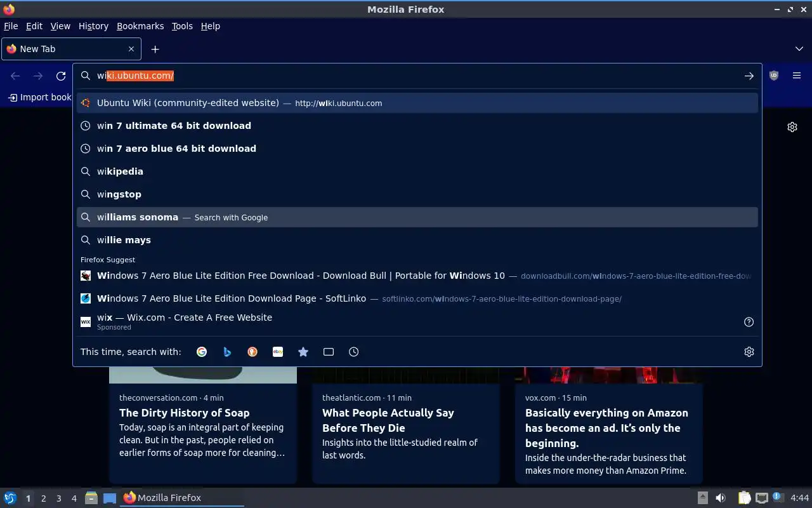Open the network tray icon

point(762,498)
